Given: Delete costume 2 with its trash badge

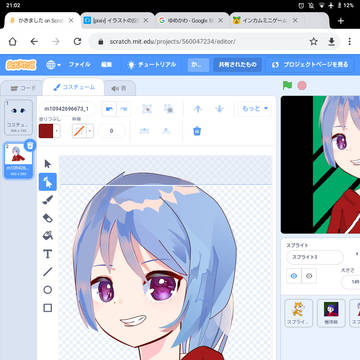Looking at the screenshot, I should pos(30,145).
